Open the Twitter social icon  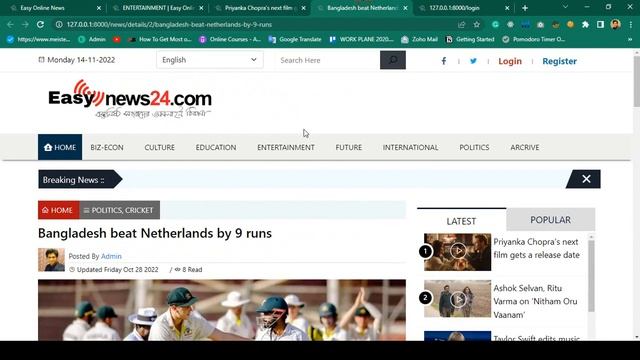[x=473, y=61]
